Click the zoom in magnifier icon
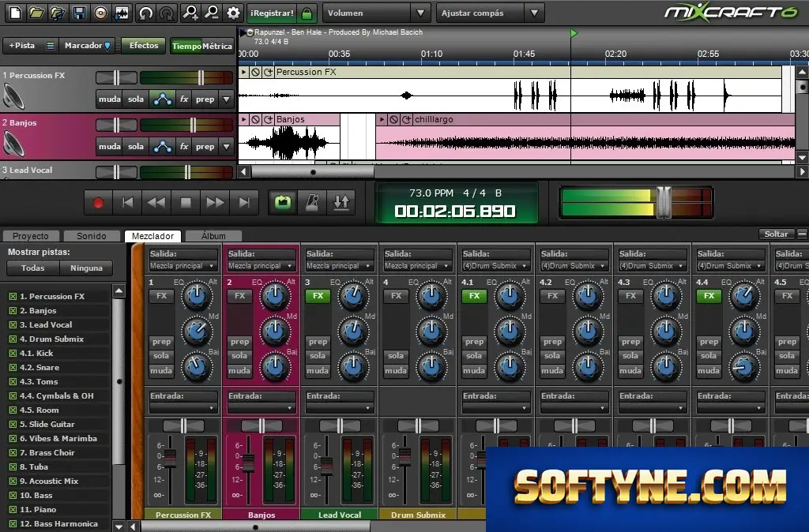The image size is (809, 532). click(190, 13)
